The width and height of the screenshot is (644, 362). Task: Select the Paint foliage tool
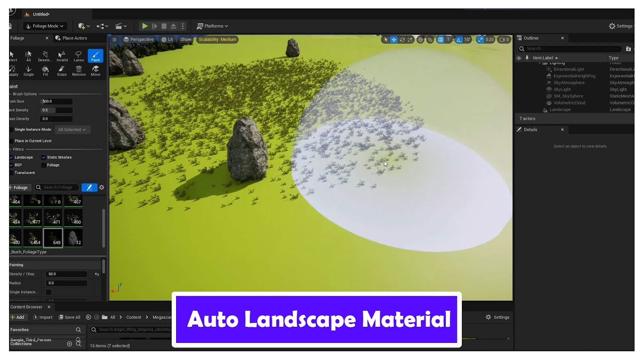click(95, 56)
